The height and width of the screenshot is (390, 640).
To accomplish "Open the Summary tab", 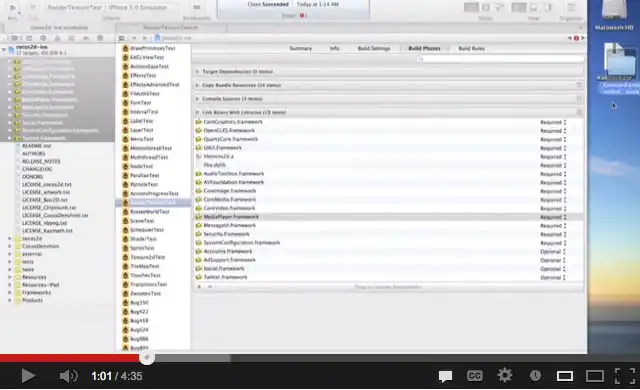I will (301, 49).
